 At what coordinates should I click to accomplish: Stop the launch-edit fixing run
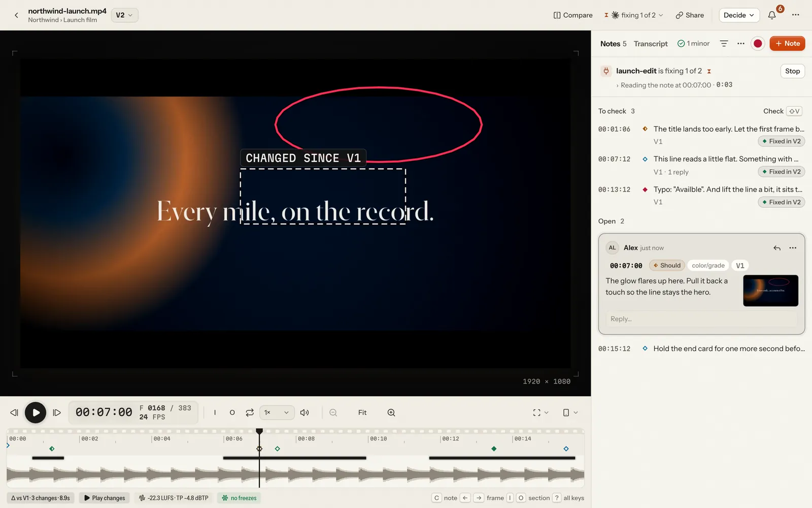[792, 71]
